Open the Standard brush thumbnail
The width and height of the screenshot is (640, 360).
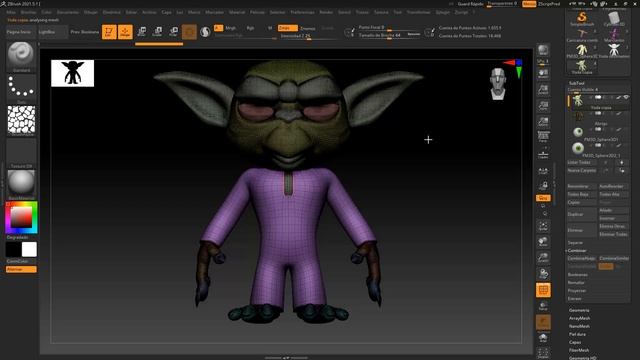[21, 56]
